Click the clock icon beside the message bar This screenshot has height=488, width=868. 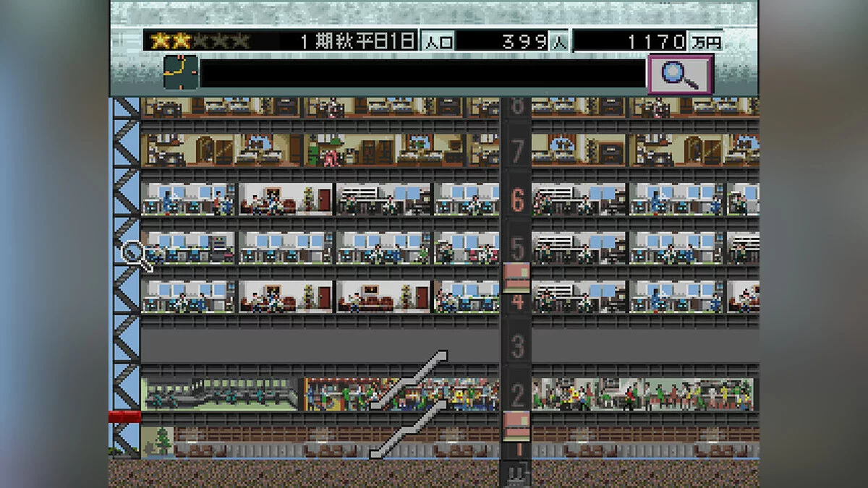point(181,72)
